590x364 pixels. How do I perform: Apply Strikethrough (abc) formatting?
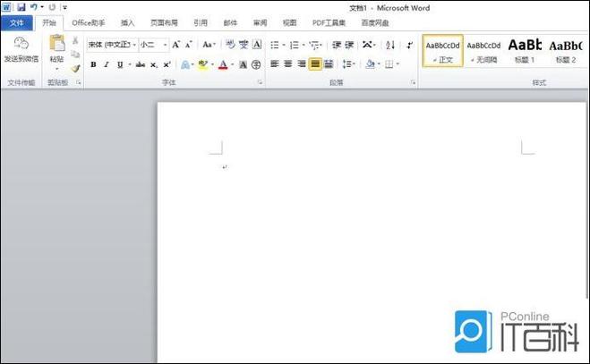click(141, 64)
